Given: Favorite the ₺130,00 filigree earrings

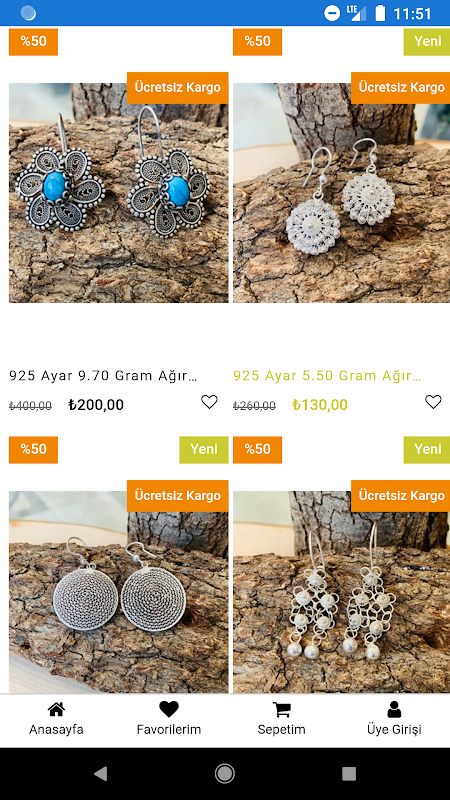Looking at the screenshot, I should click(x=433, y=402).
